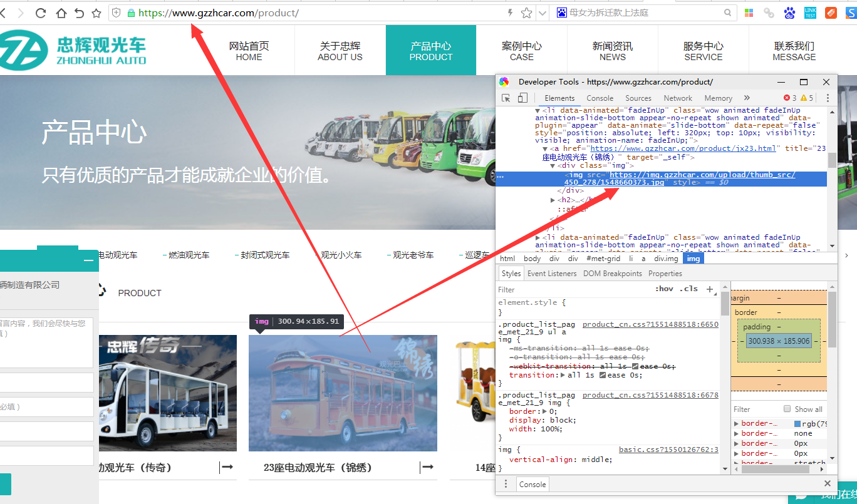The image size is (857, 504).
Task: Open the 案例中心 CASE navigation link
Action: [x=521, y=51]
